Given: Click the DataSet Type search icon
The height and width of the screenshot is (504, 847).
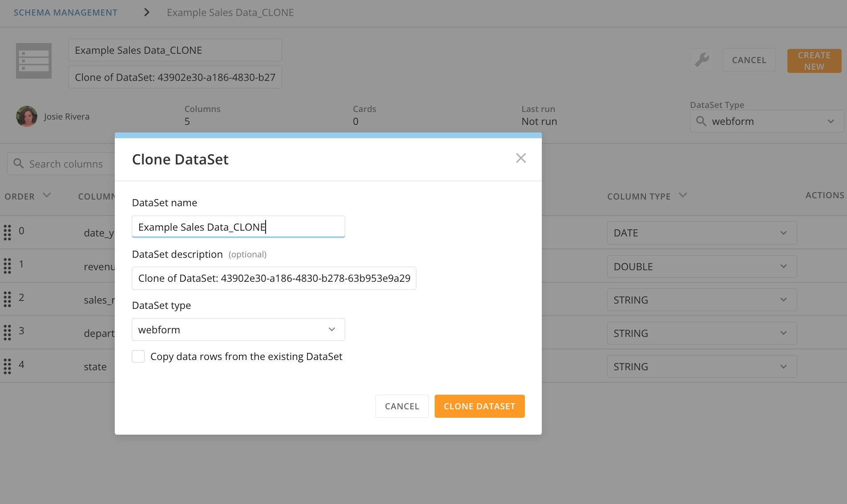Looking at the screenshot, I should point(701,121).
